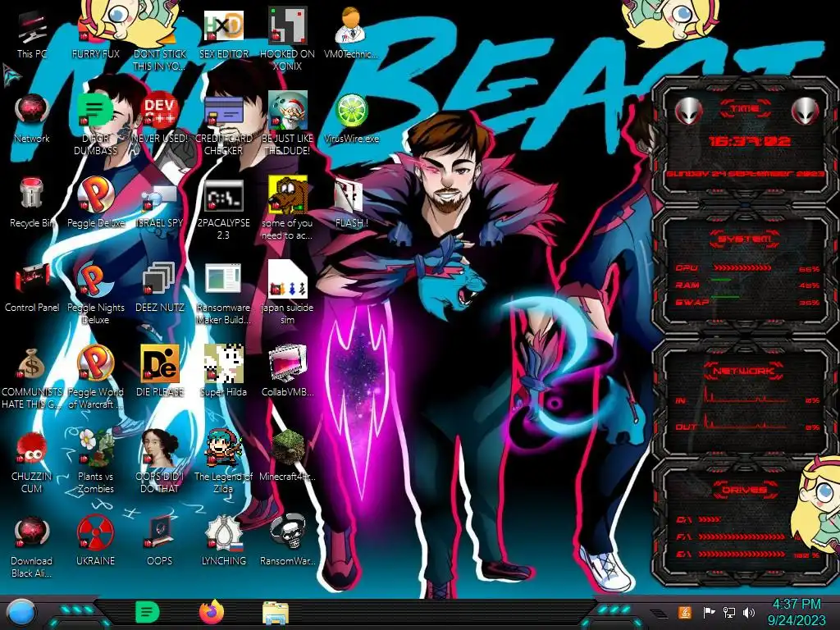Click the RAM usage bar in SYSTEM widget

point(722,280)
